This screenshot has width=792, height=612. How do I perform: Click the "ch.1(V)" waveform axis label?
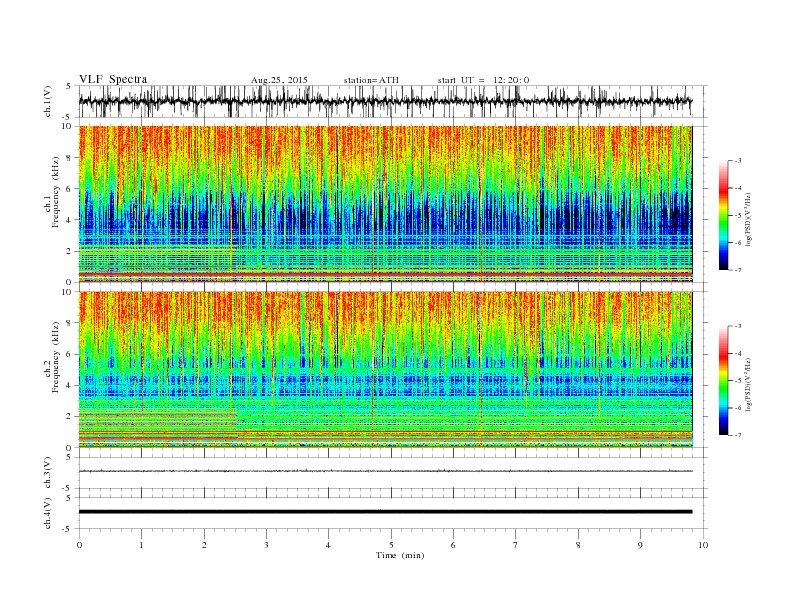point(48,101)
